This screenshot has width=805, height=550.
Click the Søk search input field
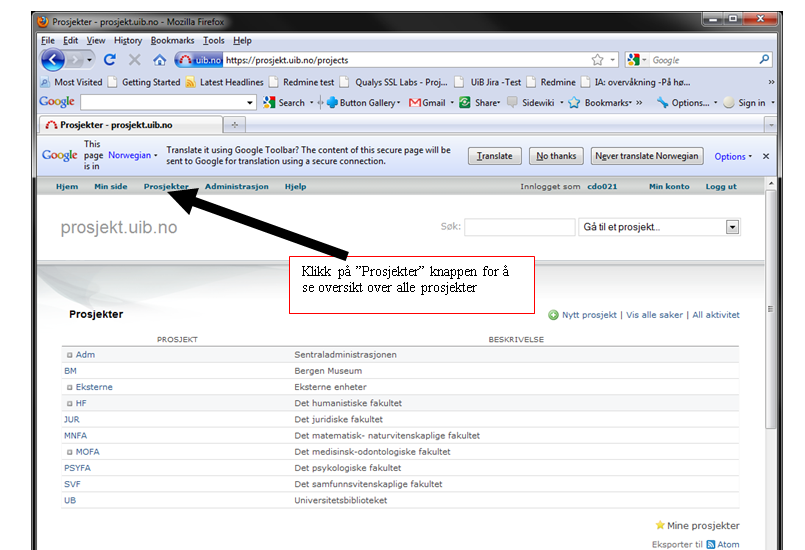(x=519, y=227)
